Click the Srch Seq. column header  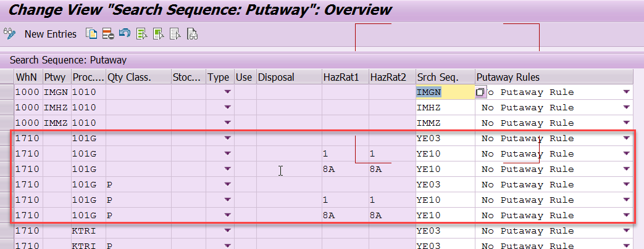pyautogui.click(x=445, y=77)
